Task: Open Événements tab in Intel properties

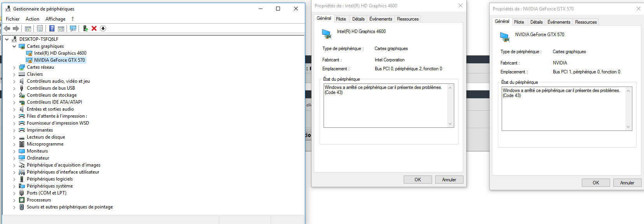Action: [381, 19]
